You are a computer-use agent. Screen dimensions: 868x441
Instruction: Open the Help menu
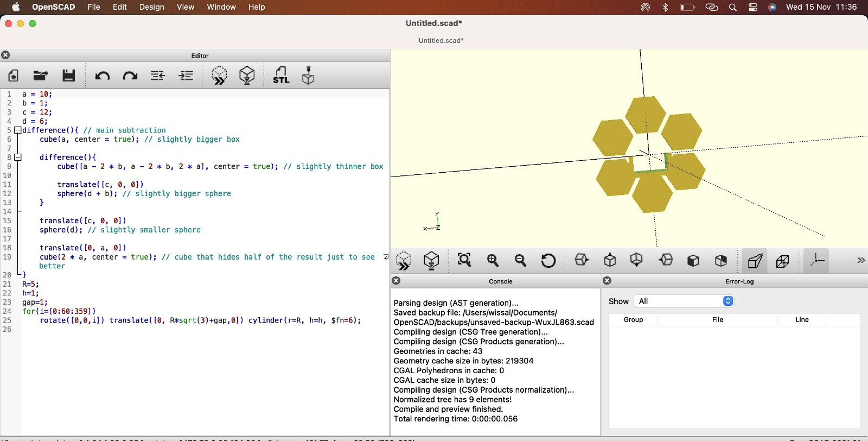pyautogui.click(x=257, y=7)
